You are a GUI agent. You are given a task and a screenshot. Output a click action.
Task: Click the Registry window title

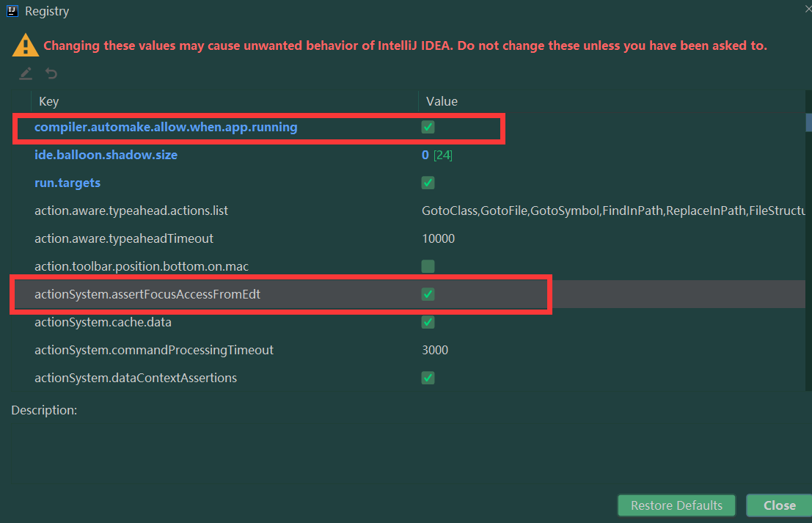(x=47, y=12)
